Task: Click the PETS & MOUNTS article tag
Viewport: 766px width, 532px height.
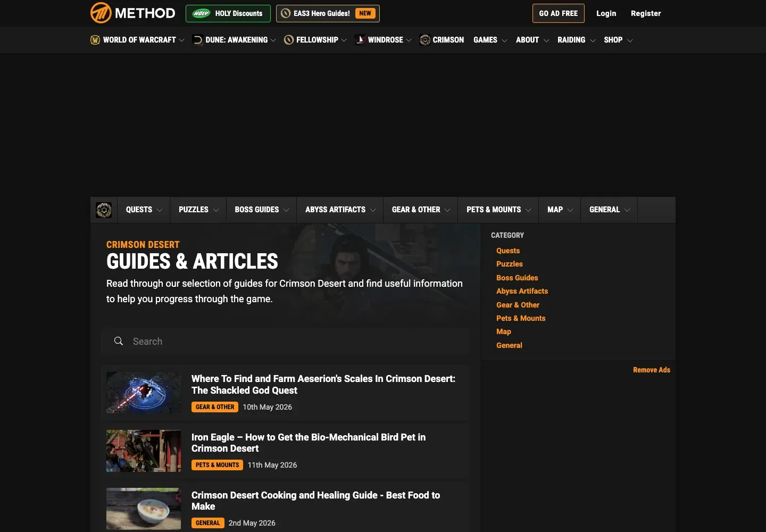Action: tap(217, 465)
